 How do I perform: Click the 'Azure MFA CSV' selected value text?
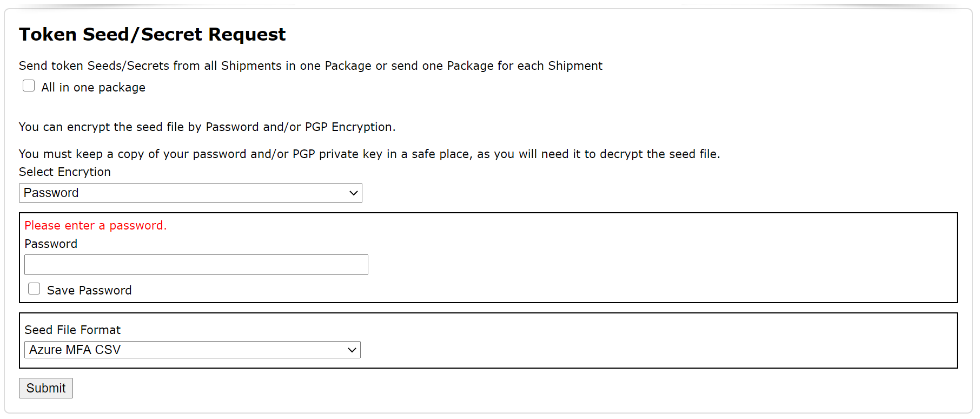[75, 350]
